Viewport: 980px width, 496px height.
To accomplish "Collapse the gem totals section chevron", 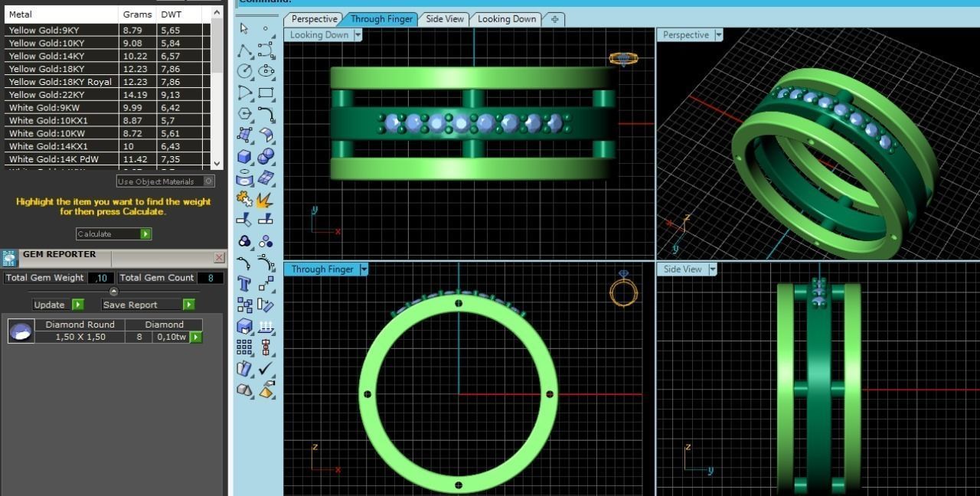I will (114, 292).
